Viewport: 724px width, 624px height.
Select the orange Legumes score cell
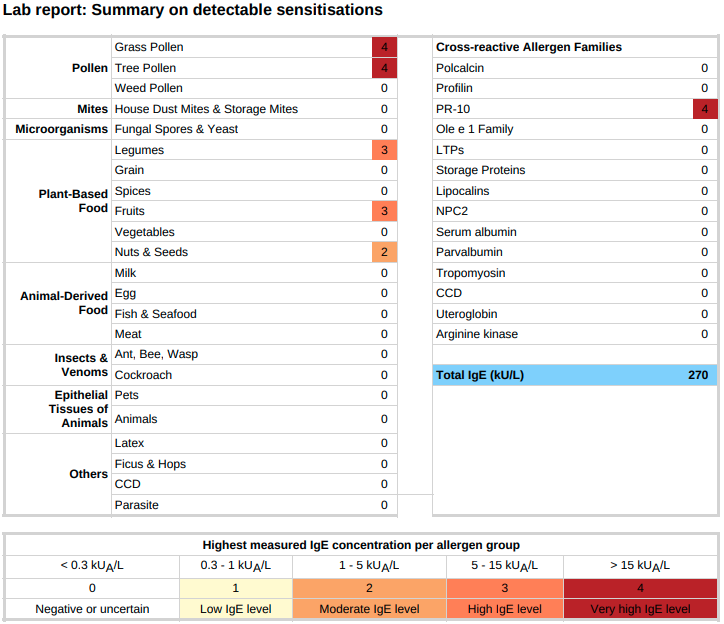click(x=384, y=150)
